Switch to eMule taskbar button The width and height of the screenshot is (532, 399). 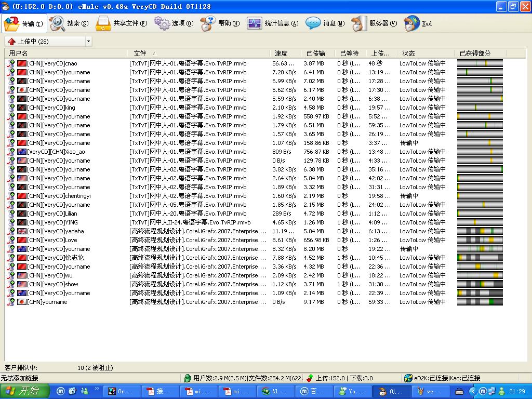point(392,392)
